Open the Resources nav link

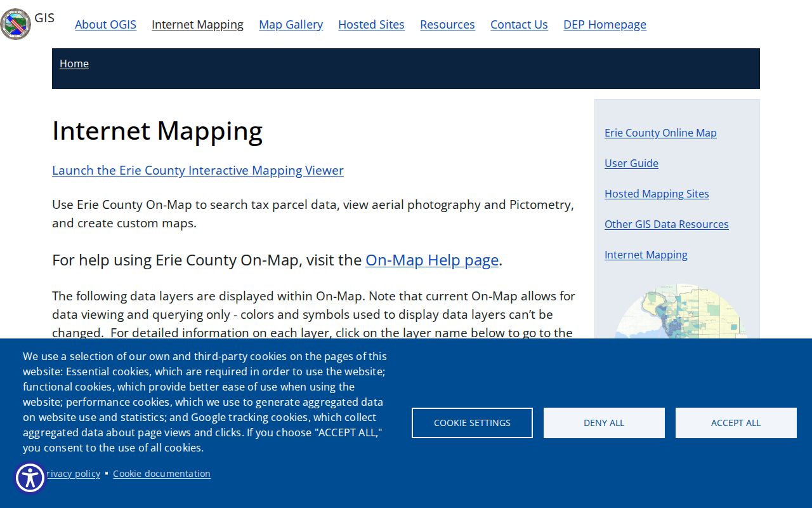447,24
